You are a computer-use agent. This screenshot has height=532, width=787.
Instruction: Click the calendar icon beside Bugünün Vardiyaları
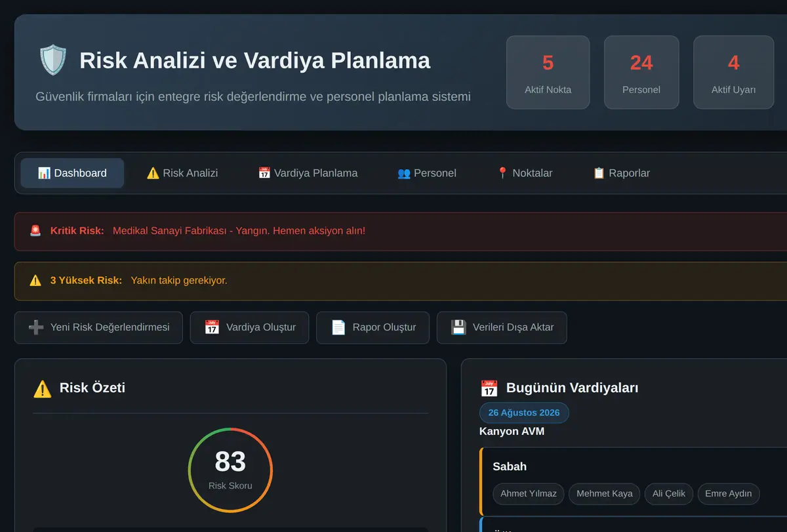click(489, 388)
